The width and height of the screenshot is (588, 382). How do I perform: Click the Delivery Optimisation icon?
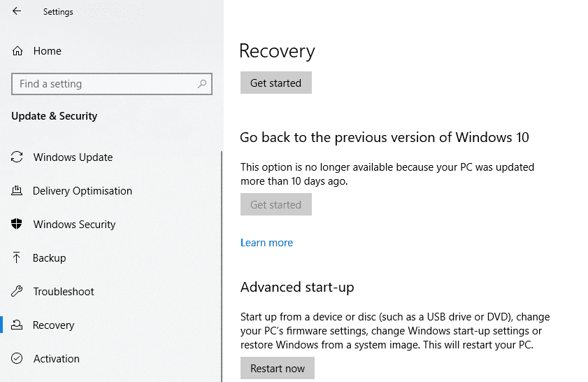[x=17, y=191]
